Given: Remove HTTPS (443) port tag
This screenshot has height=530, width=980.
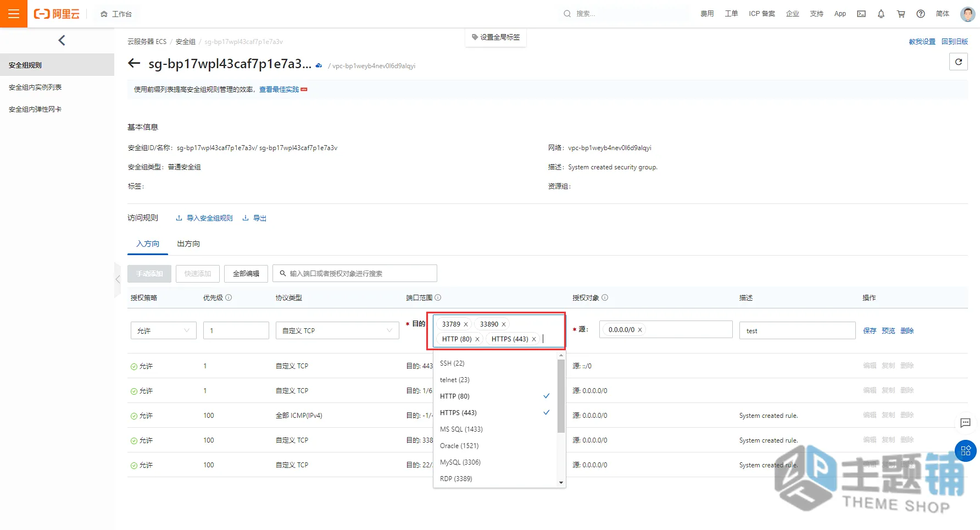Looking at the screenshot, I should point(534,339).
